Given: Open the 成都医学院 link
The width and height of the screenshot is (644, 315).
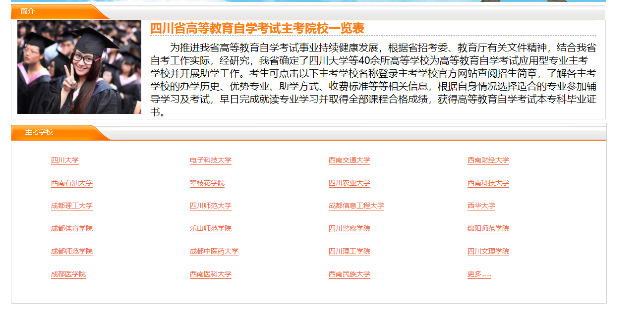Looking at the screenshot, I should pos(68,274).
